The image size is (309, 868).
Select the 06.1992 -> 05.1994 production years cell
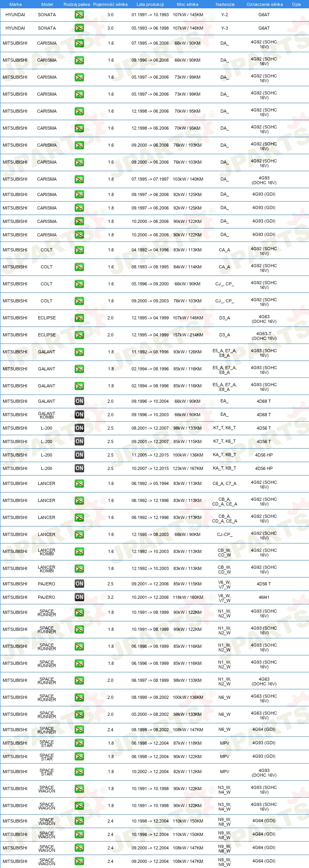150,484
